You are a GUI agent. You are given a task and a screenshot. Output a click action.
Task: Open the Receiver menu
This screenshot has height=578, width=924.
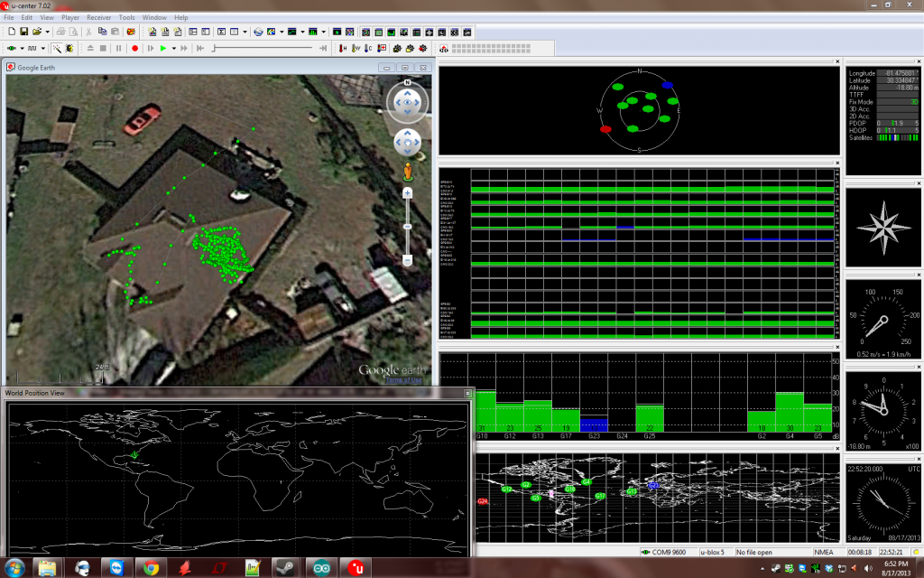pyautogui.click(x=98, y=17)
